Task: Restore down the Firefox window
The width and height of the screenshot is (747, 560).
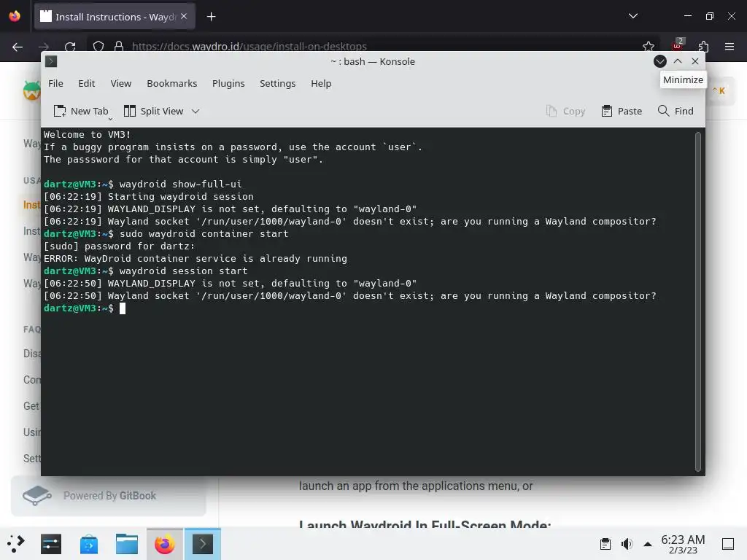Action: pyautogui.click(x=709, y=16)
